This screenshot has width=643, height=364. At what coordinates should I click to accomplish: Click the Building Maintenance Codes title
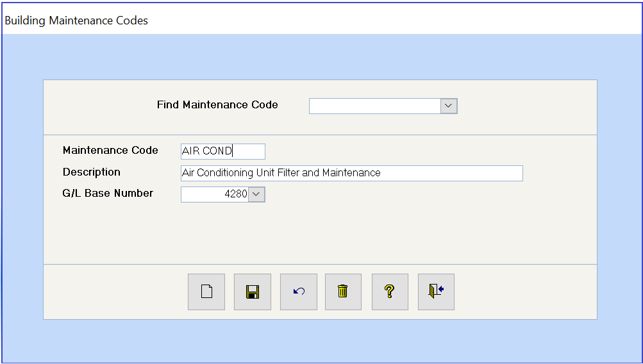tap(76, 21)
